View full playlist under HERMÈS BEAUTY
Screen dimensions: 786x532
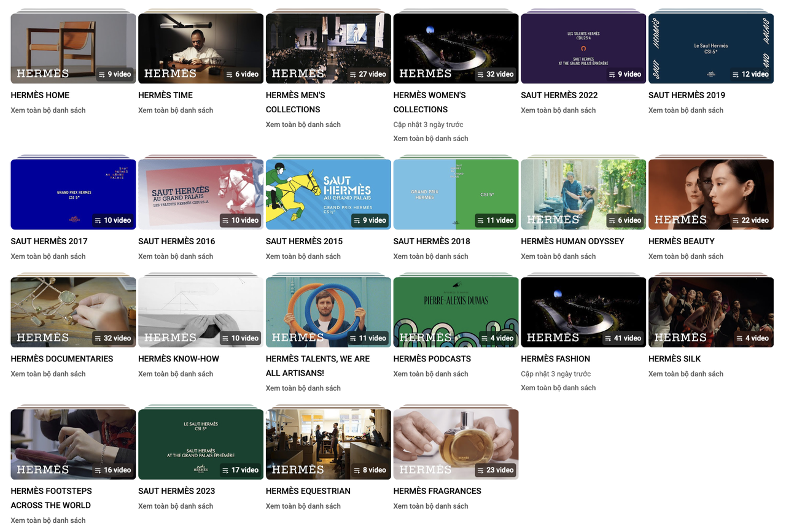click(x=686, y=256)
